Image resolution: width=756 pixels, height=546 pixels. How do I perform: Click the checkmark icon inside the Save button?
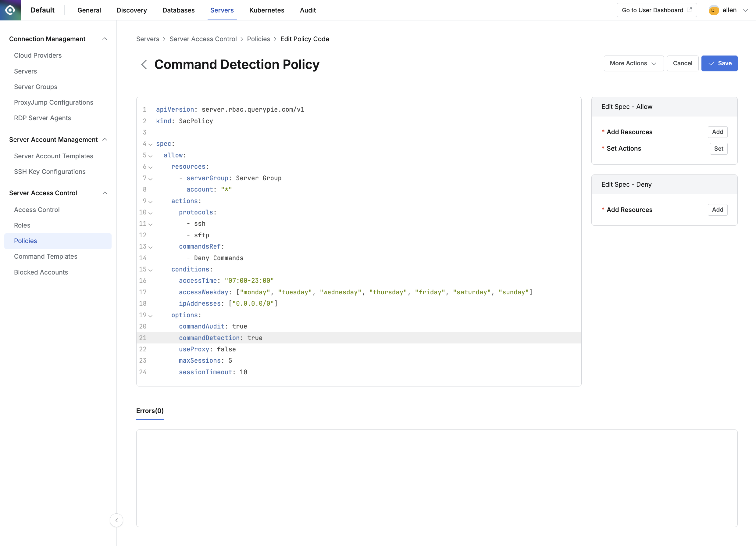tap(712, 63)
